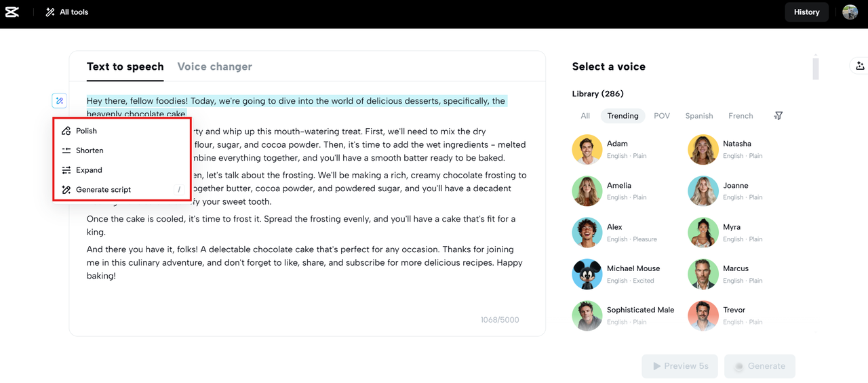The height and width of the screenshot is (383, 868).
Task: Select Natasha voice avatar
Action: pos(703,149)
